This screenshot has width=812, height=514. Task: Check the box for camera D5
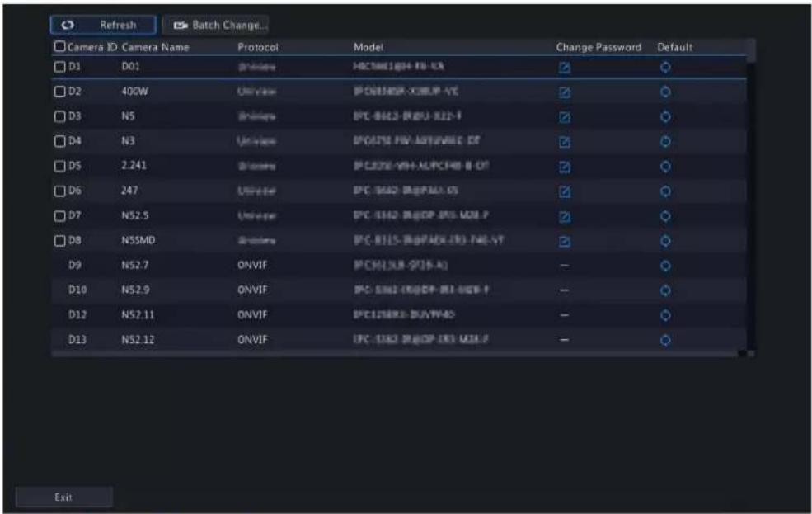[x=60, y=167]
